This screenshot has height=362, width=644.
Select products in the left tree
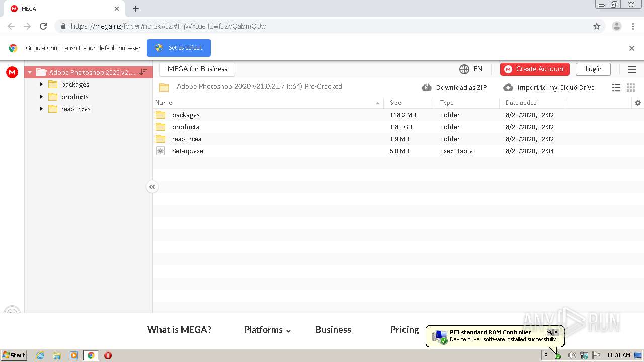pyautogui.click(x=75, y=97)
